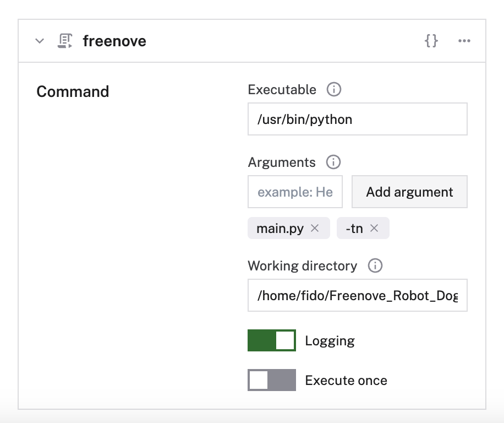Screen dimensions: 504x423
Task: Collapse the freenove process card chevron
Action: coord(40,41)
